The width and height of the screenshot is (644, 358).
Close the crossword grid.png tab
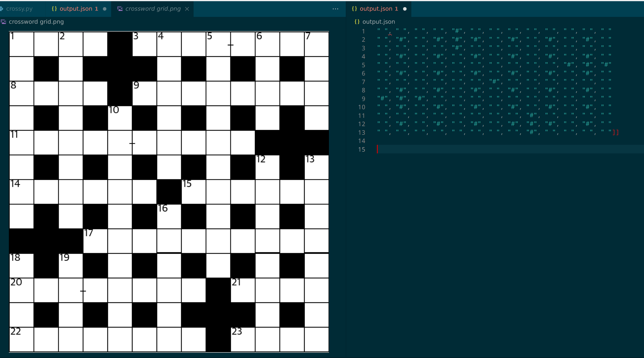pyautogui.click(x=187, y=9)
